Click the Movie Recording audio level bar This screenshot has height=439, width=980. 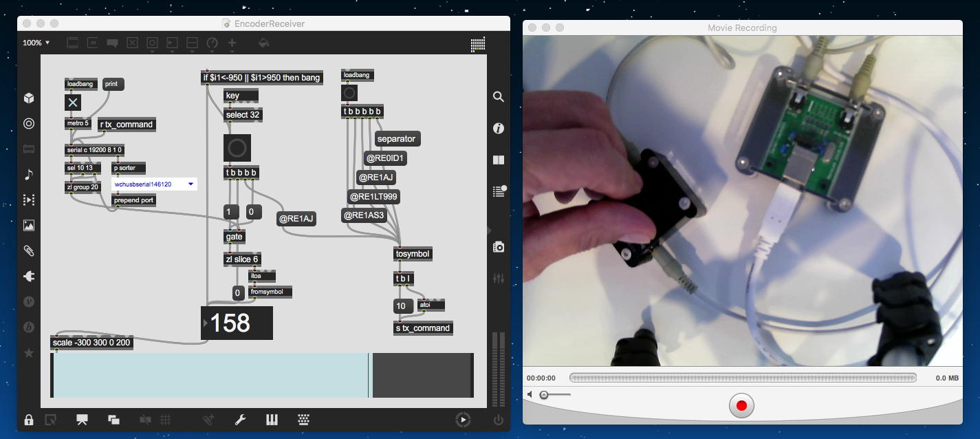743,378
